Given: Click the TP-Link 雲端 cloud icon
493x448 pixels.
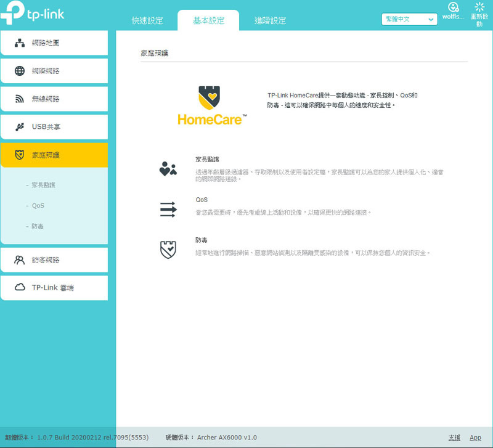Looking at the screenshot, I should (20, 287).
